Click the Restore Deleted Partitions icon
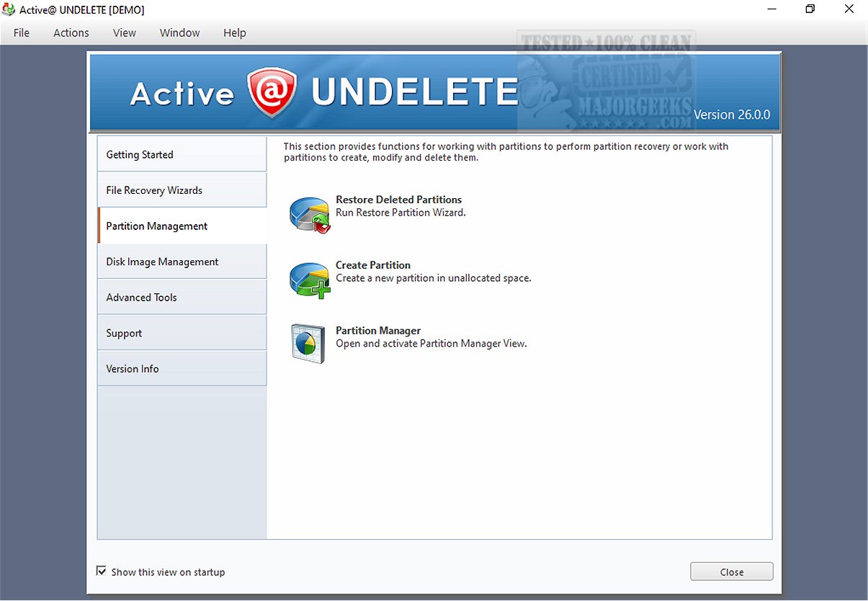868x601 pixels. point(310,215)
